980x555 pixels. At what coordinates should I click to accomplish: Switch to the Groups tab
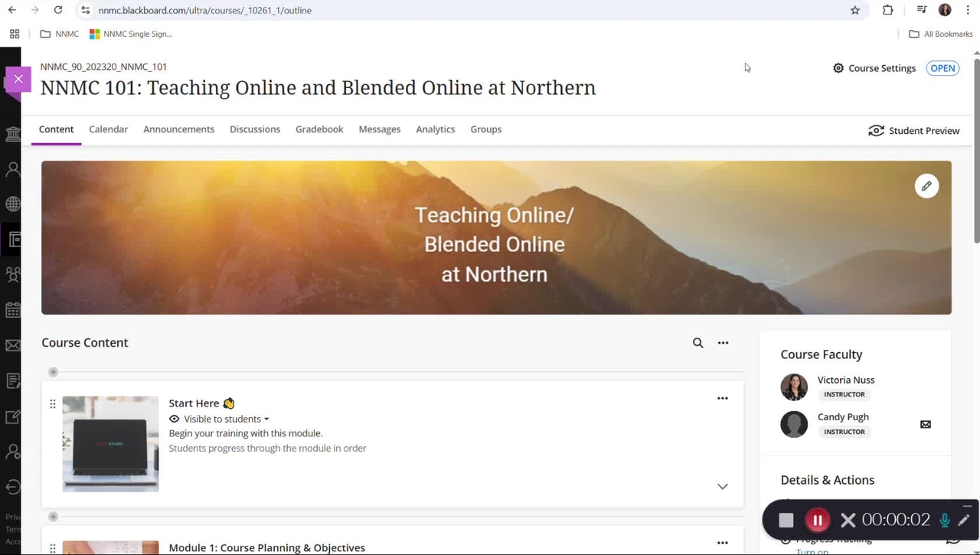[x=486, y=129]
